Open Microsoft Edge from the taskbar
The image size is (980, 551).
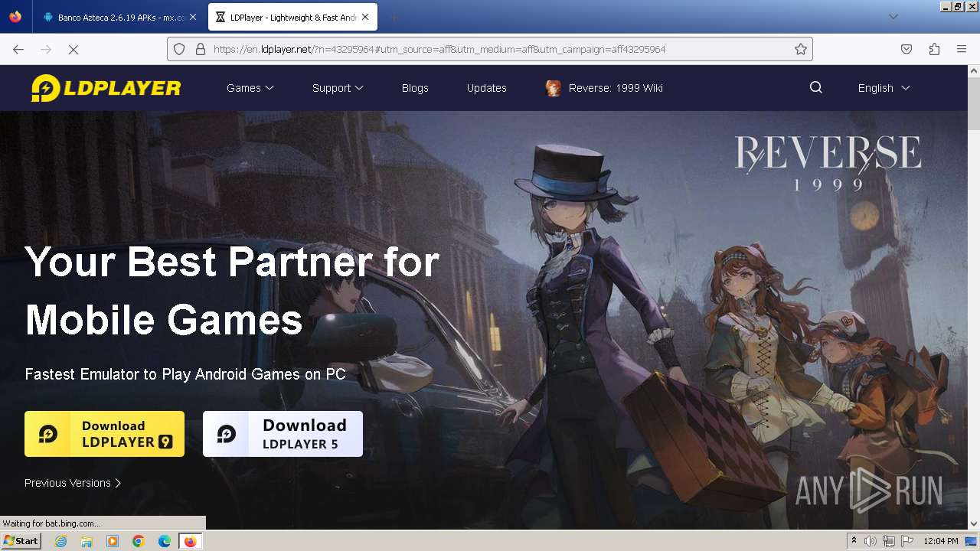(165, 541)
